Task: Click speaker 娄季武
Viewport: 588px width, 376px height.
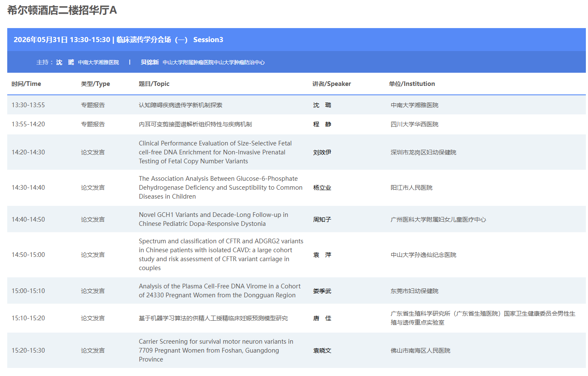Action: 322,291
